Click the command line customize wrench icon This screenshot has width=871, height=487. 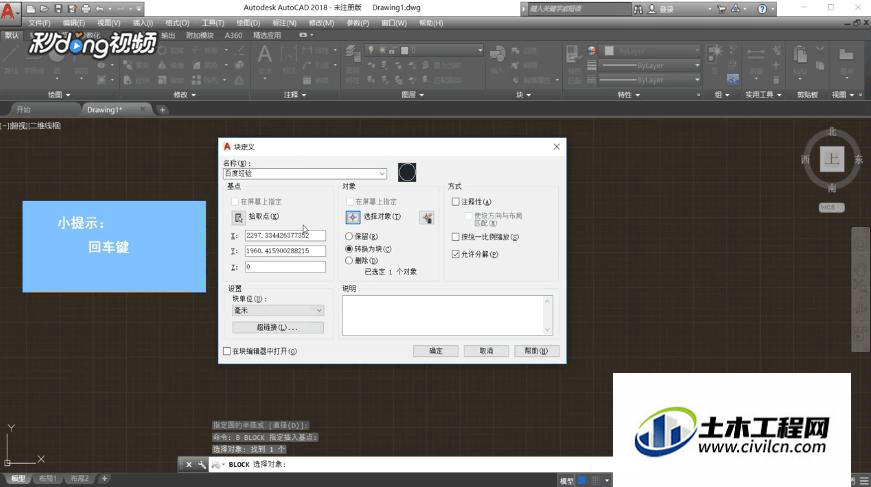[201, 464]
